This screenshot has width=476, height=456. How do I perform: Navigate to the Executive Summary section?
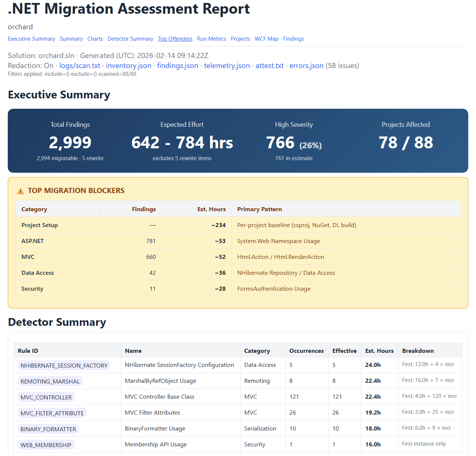pos(31,39)
